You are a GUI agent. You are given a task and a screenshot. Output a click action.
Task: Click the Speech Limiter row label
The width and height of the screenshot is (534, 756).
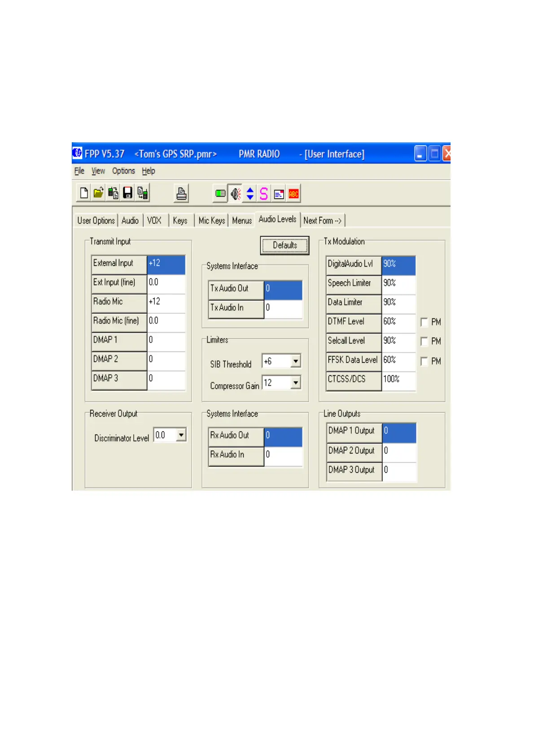point(354,285)
